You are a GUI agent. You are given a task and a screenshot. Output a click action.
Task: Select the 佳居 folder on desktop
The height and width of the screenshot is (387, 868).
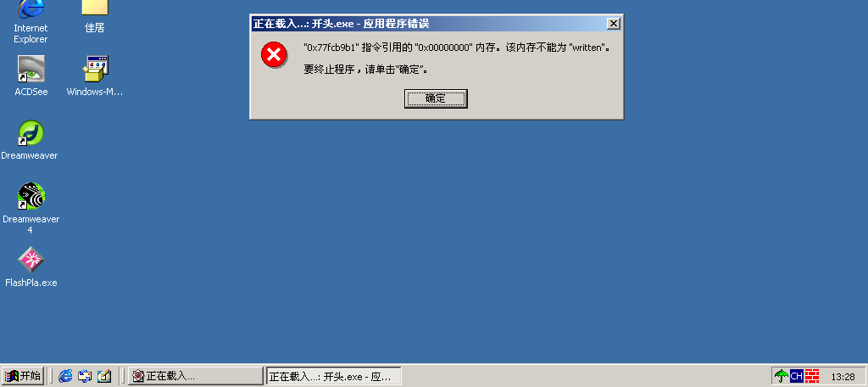(x=95, y=17)
